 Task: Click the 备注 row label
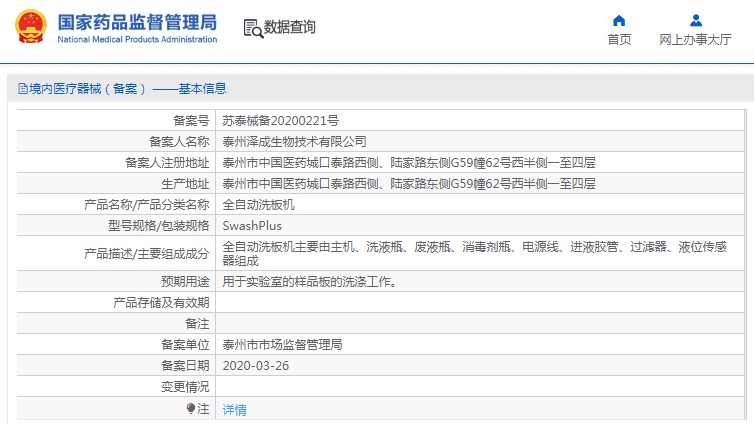coord(197,324)
